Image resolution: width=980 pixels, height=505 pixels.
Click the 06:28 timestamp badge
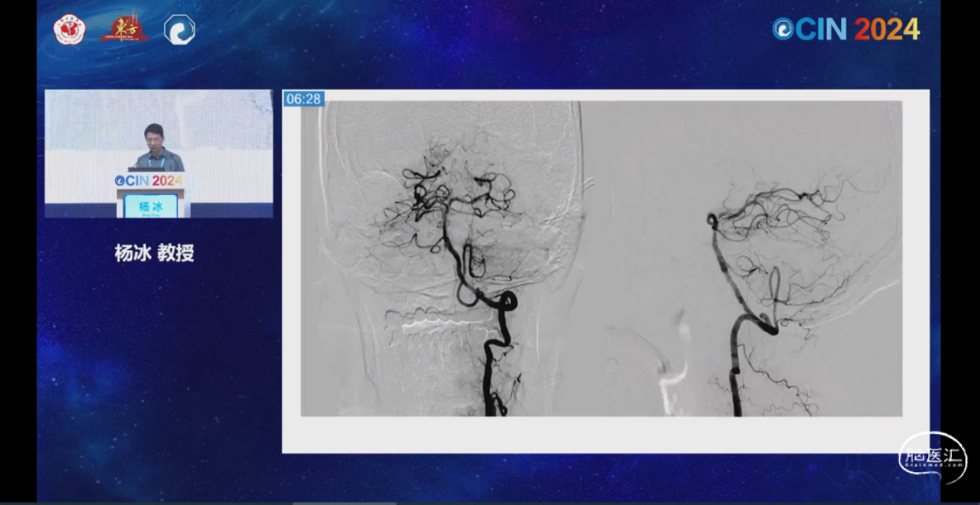point(303,99)
